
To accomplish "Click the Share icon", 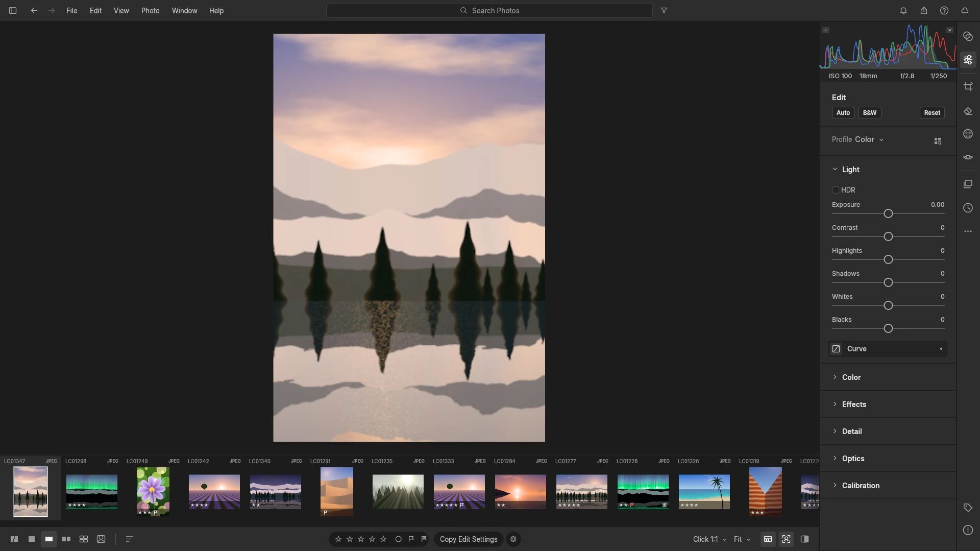I will pyautogui.click(x=923, y=10).
